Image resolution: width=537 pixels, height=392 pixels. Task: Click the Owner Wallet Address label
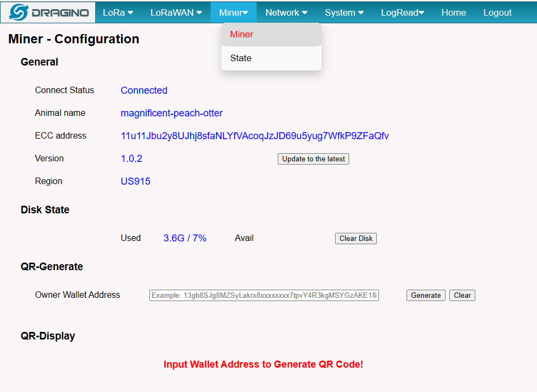77,295
